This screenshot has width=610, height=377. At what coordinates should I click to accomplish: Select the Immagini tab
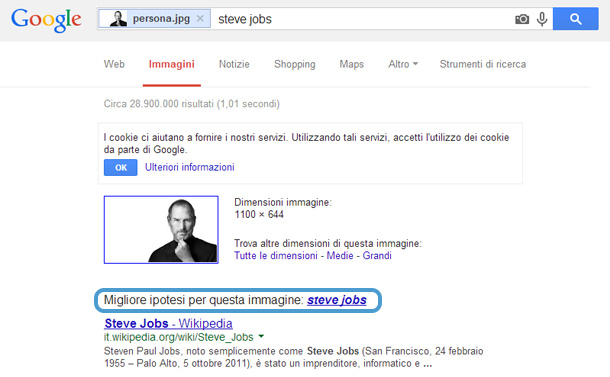pyautogui.click(x=172, y=64)
